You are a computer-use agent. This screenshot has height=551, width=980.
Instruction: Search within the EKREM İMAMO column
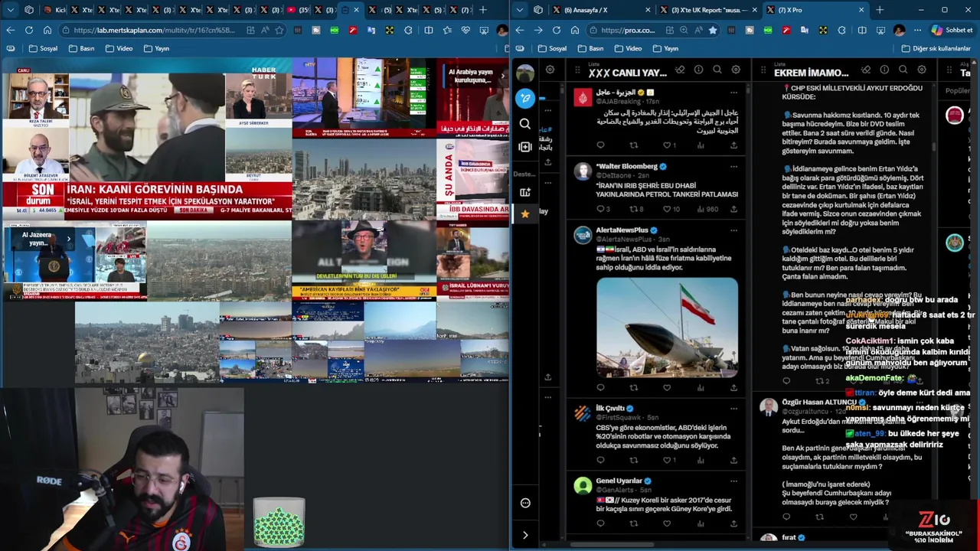point(903,70)
